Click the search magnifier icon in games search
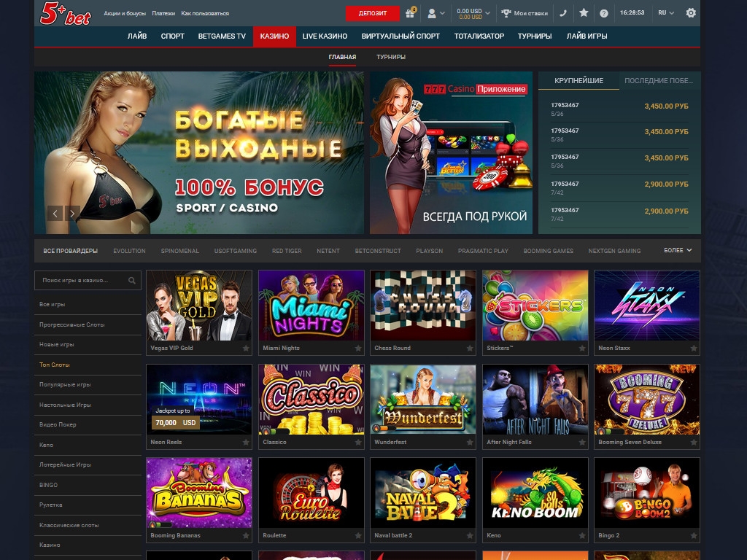The height and width of the screenshot is (560, 747). click(132, 280)
